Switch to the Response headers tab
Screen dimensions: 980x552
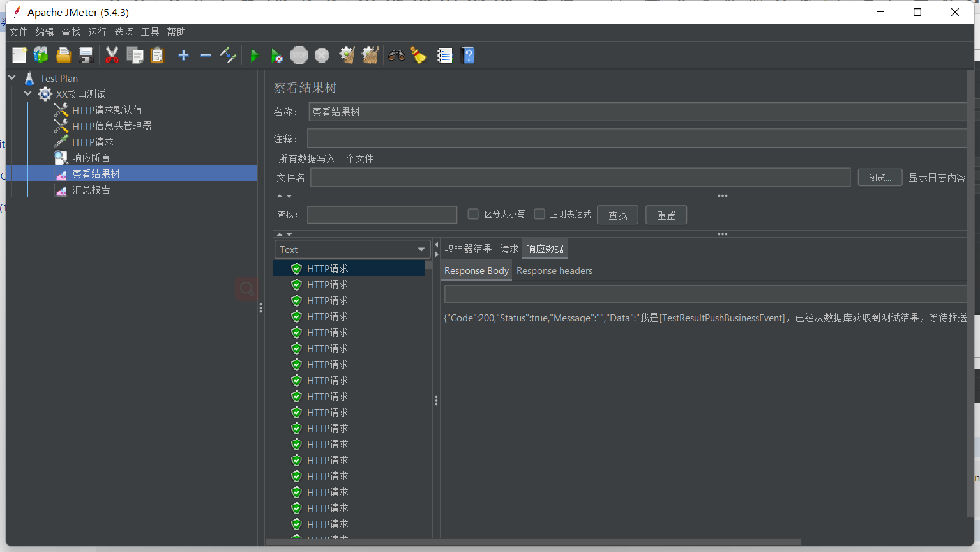(554, 271)
